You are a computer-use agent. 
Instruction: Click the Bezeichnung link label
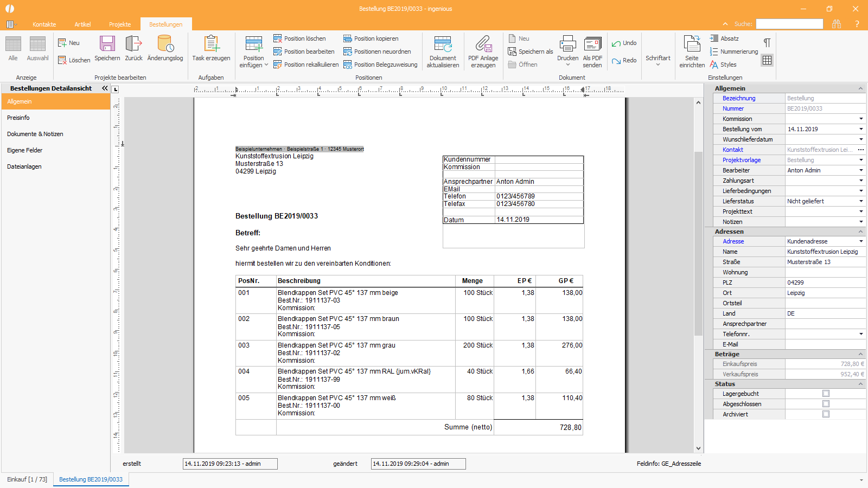click(739, 98)
